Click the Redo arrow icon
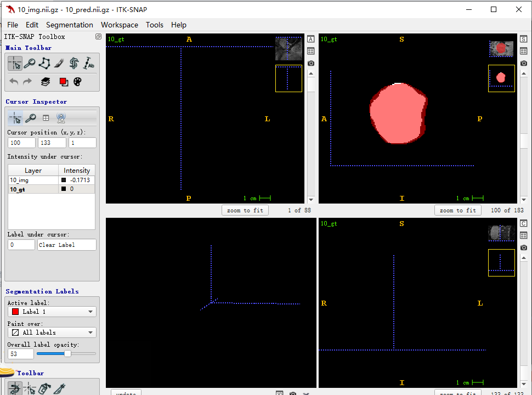Screen dimensions: 532x395 click(27, 82)
